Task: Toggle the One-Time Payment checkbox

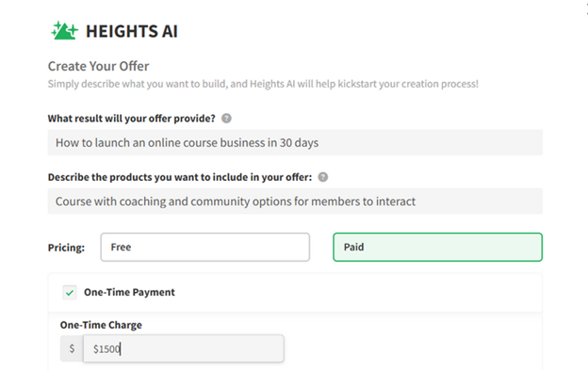Action: (70, 293)
